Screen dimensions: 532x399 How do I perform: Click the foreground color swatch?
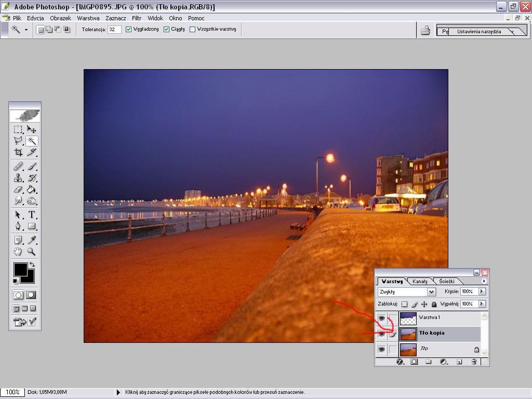click(20, 270)
